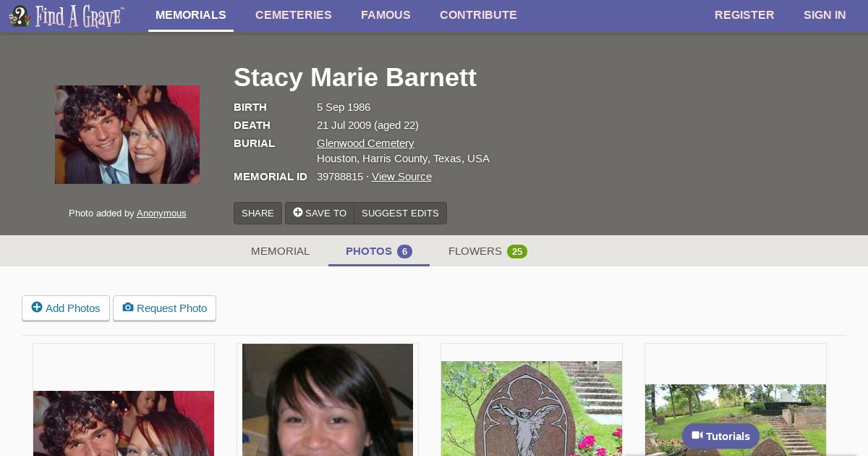Click the Suggest Edits button
Viewport: 868px width, 456px height.
pyautogui.click(x=400, y=213)
